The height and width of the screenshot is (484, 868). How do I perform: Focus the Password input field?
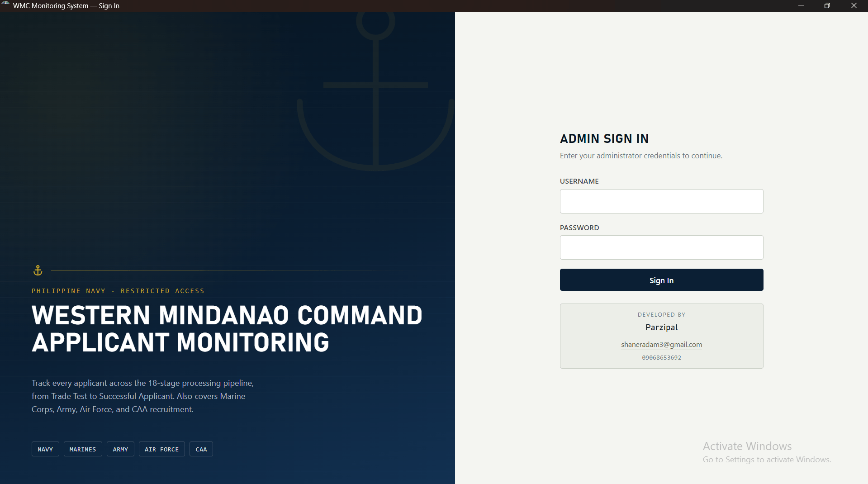coord(661,247)
